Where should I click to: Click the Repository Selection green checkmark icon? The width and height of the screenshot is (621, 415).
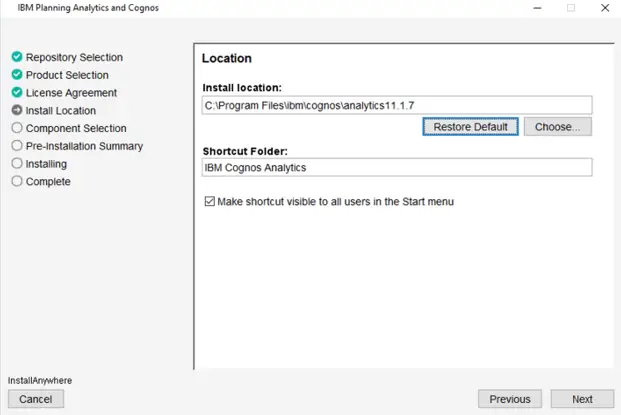click(17, 57)
